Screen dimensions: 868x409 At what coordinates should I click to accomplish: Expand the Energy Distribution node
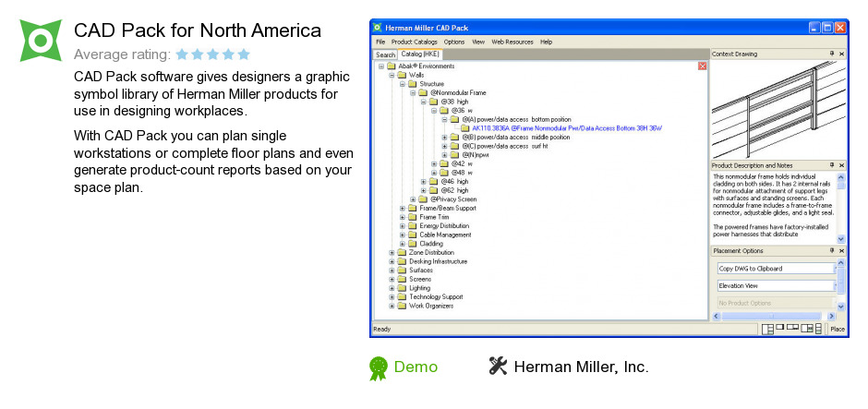coord(402,226)
